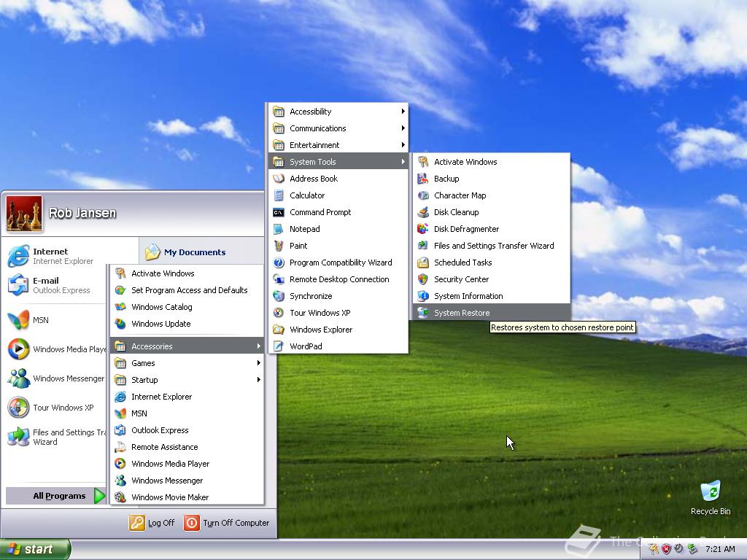This screenshot has width=747, height=560.
Task: Click the System Information icon
Action: pyautogui.click(x=422, y=296)
